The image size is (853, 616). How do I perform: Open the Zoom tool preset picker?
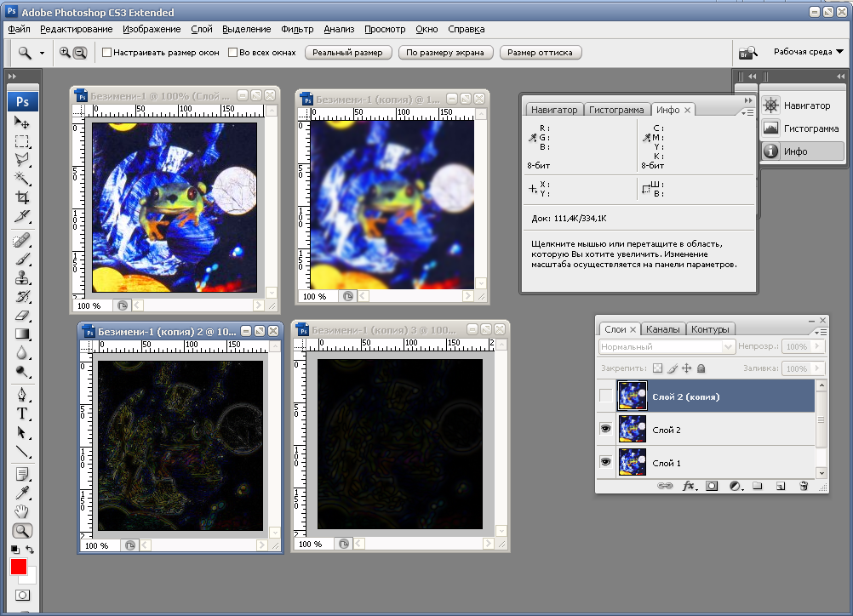(x=42, y=53)
